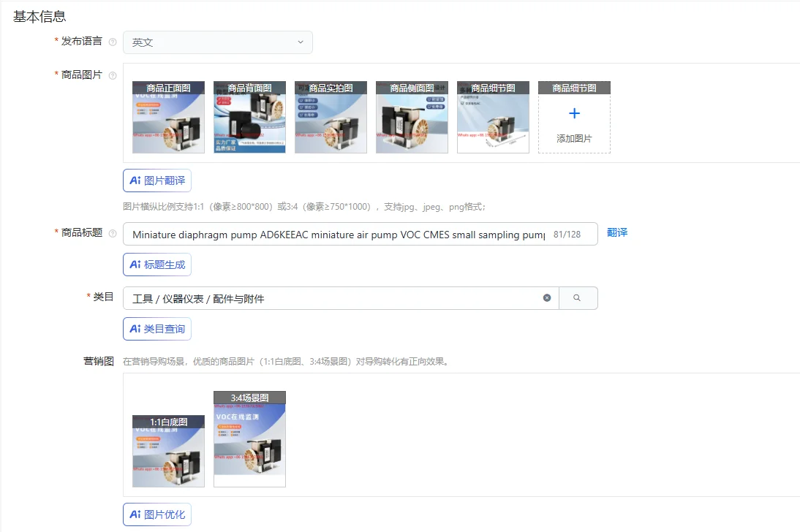Click the help icon beside 发布语言

113,42
